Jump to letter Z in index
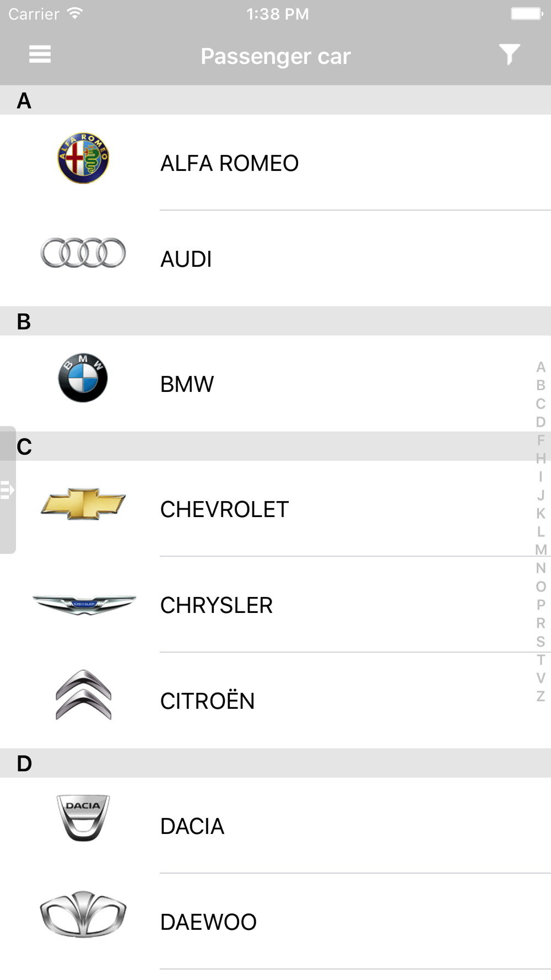This screenshot has height=980, width=551. click(x=541, y=696)
